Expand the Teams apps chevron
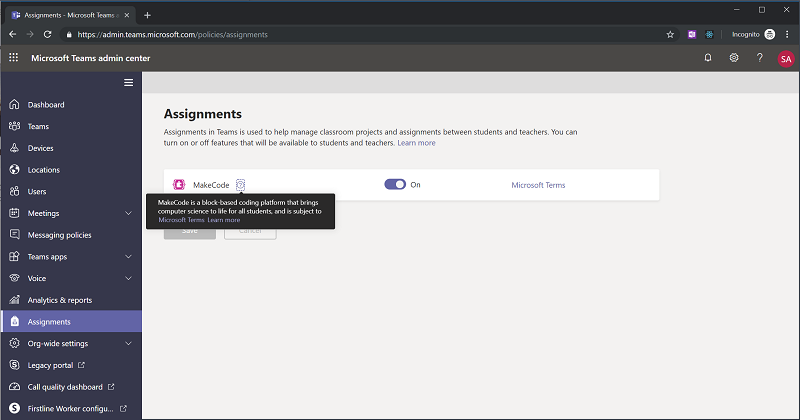The width and height of the screenshot is (800, 420). (129, 257)
